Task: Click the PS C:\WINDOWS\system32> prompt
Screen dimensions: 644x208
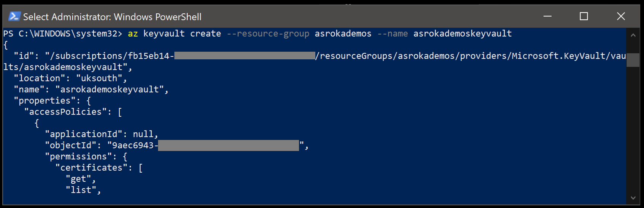Action: (63, 33)
